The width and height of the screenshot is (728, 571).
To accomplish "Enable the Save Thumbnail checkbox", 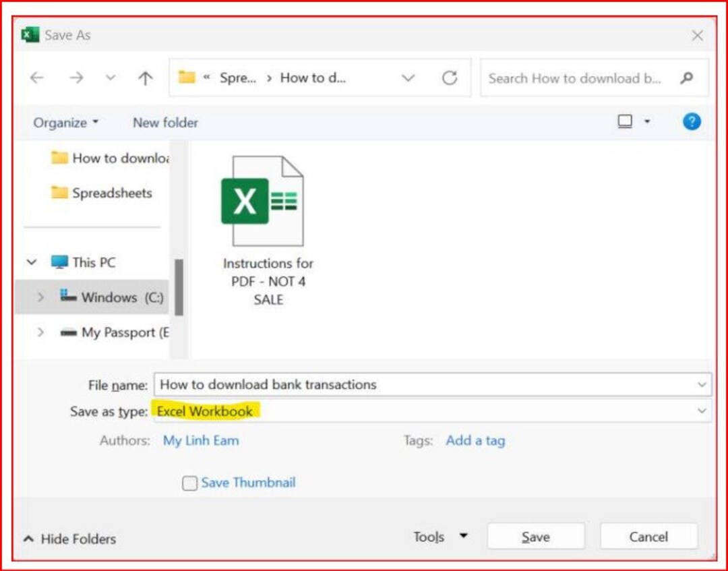I will pos(189,483).
